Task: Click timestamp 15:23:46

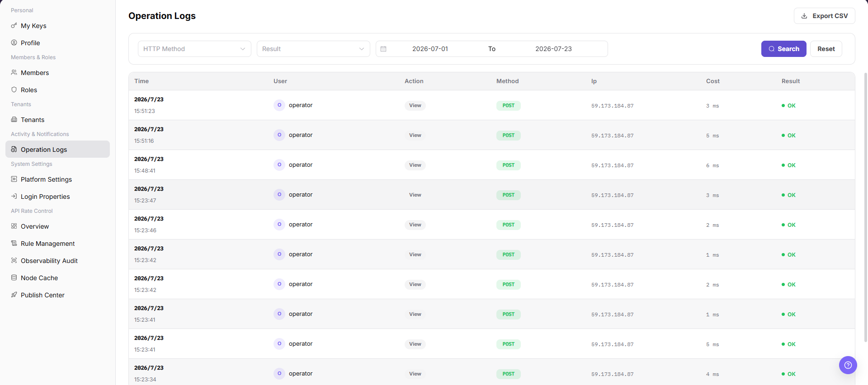Action: click(x=145, y=230)
